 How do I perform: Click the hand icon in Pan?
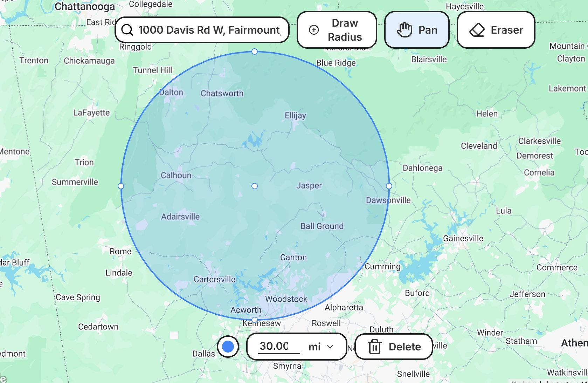[404, 30]
